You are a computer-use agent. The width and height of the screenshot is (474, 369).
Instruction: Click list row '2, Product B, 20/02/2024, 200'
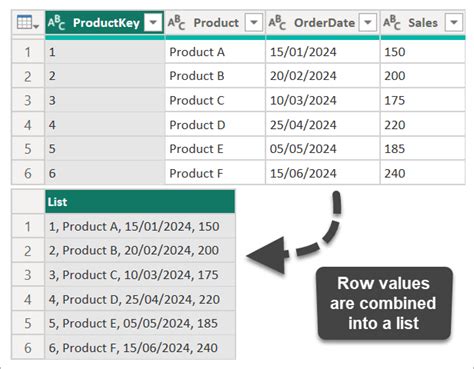coord(140,250)
